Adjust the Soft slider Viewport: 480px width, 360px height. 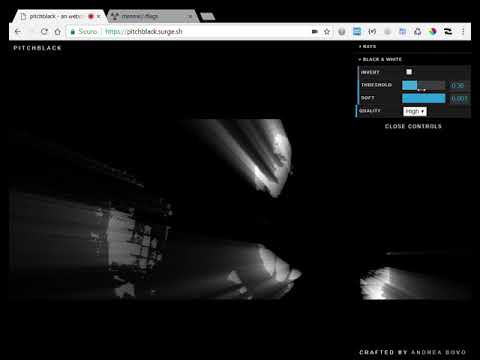tap(424, 98)
